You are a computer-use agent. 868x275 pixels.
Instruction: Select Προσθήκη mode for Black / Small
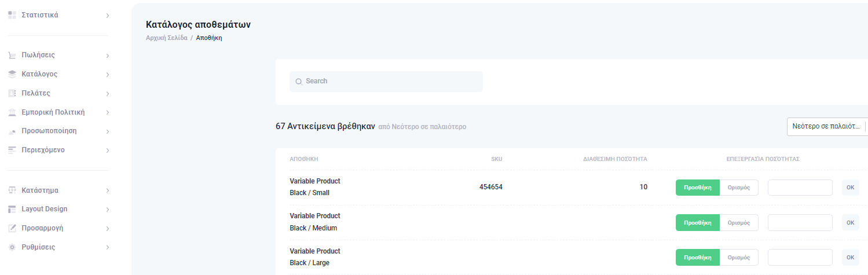tap(697, 188)
